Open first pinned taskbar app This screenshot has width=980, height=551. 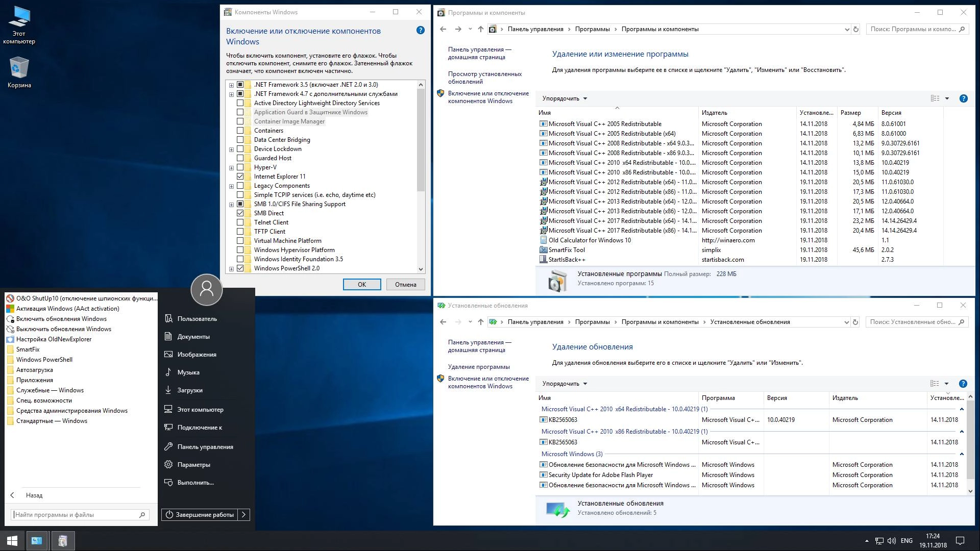pos(37,541)
